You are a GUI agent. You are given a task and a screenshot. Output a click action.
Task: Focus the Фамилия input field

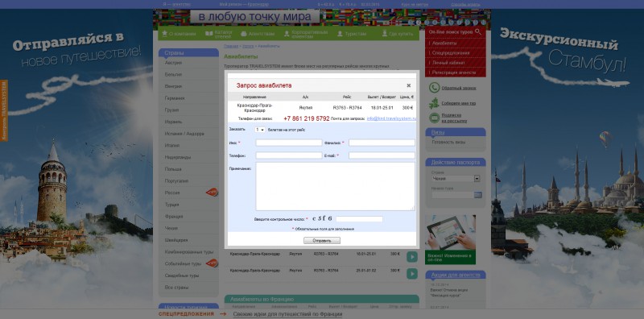(382, 143)
